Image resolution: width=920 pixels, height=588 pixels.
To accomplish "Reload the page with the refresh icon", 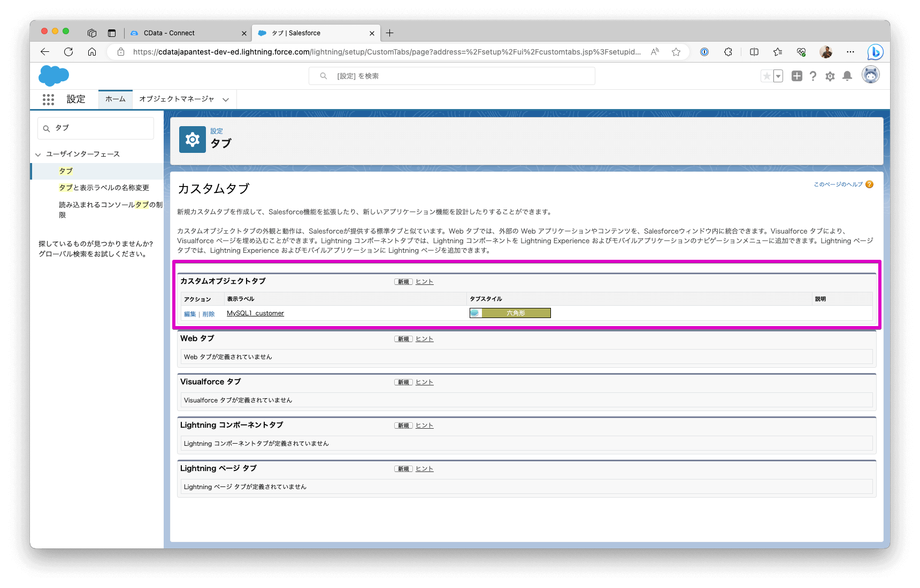I will pos(68,52).
